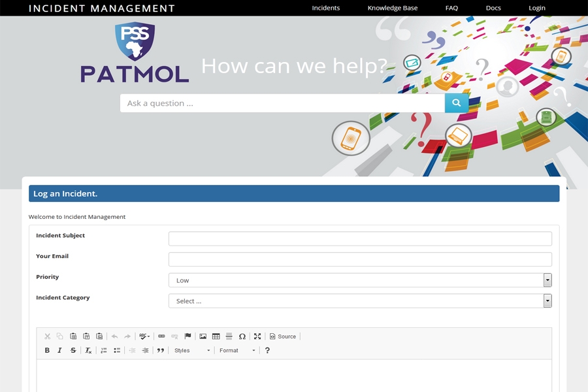Image resolution: width=588 pixels, height=392 pixels.
Task: Insert an image via the toolbar icon
Action: [203, 336]
